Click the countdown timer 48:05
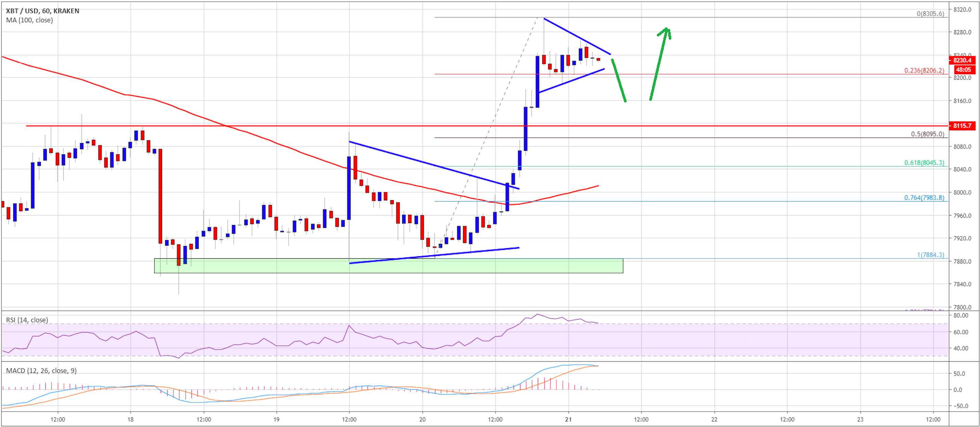 [x=965, y=70]
